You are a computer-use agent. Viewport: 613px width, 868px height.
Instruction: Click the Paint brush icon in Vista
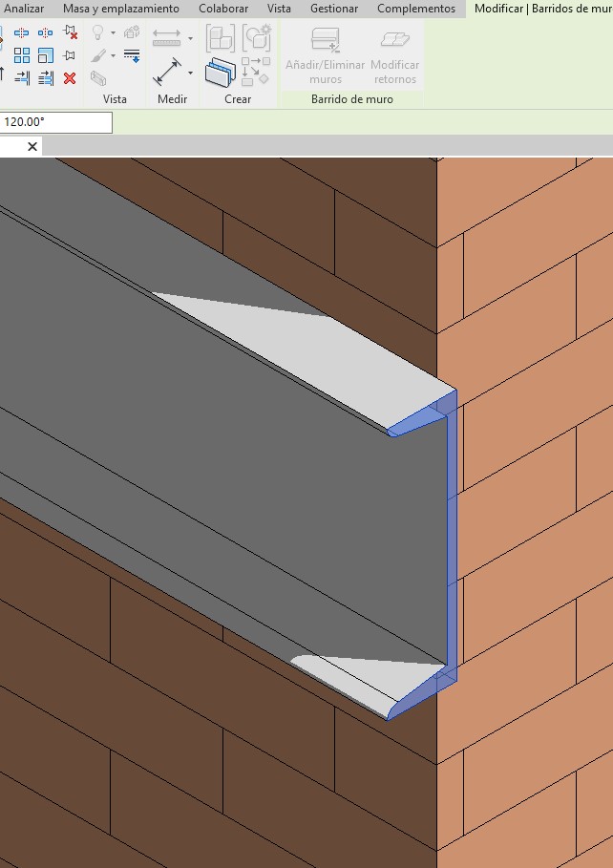[x=98, y=56]
